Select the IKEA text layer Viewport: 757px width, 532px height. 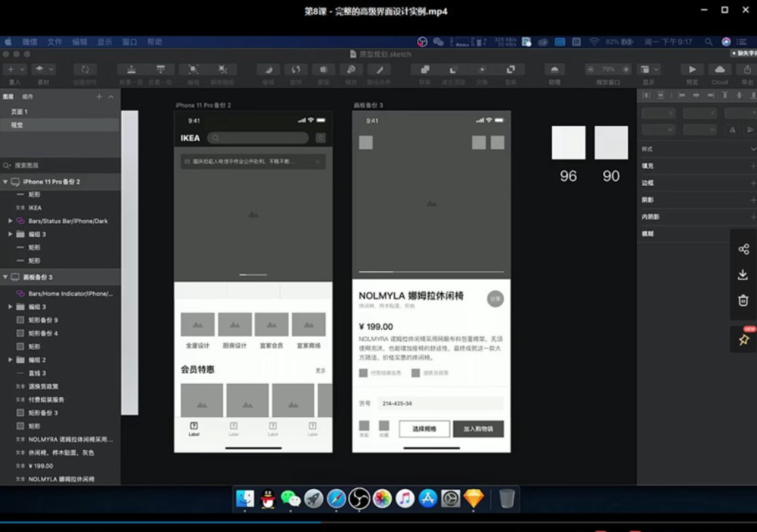tap(60, 208)
